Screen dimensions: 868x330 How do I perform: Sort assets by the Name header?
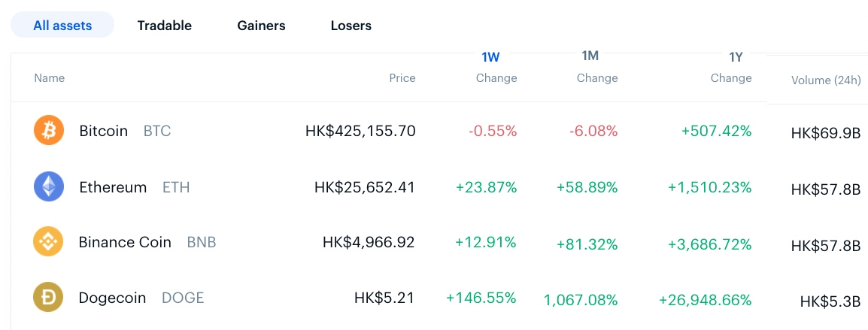(x=50, y=78)
